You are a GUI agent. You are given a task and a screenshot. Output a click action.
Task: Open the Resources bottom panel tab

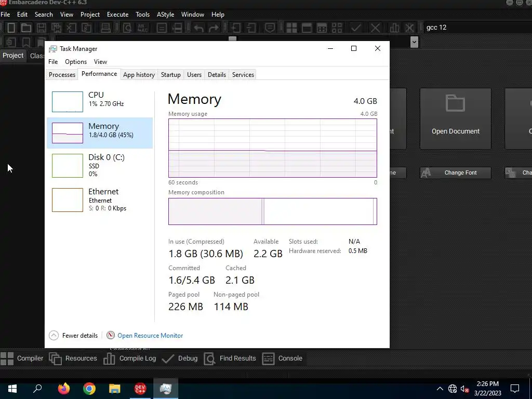(x=73, y=358)
